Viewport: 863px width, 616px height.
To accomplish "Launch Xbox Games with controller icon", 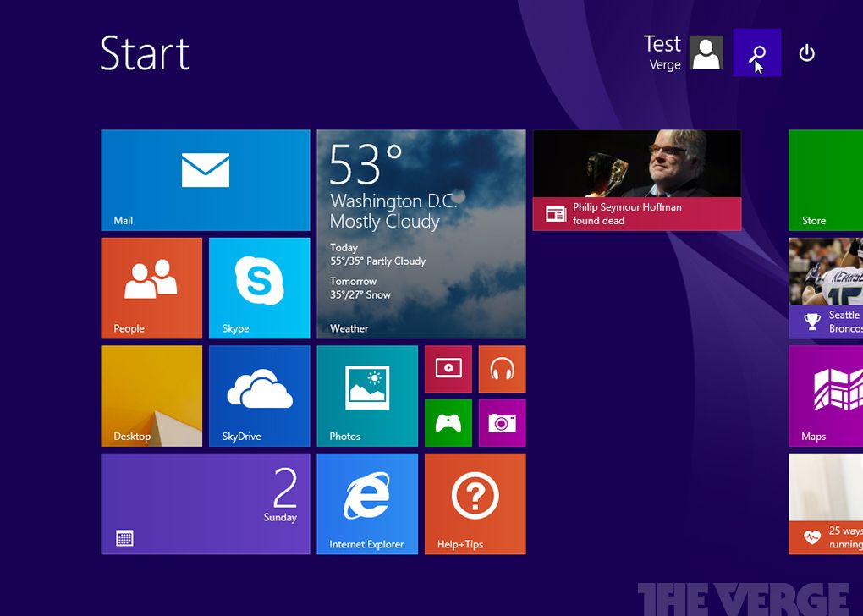I will click(448, 423).
